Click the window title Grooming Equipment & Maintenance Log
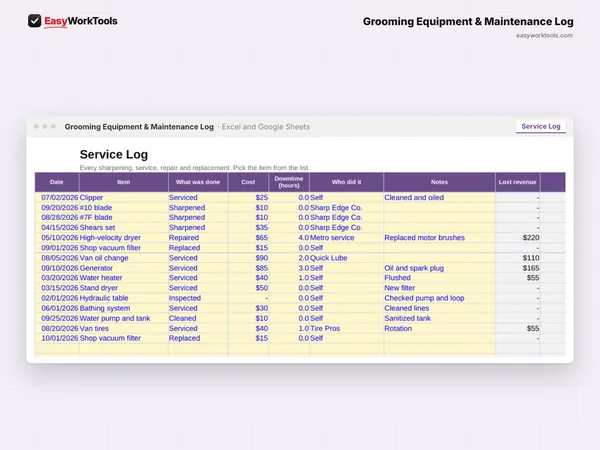 [139, 127]
